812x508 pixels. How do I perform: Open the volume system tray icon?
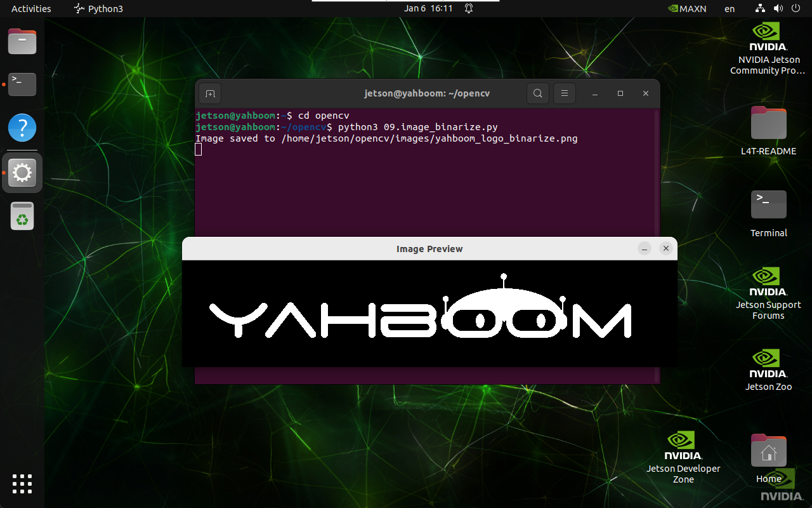pyautogui.click(x=778, y=9)
